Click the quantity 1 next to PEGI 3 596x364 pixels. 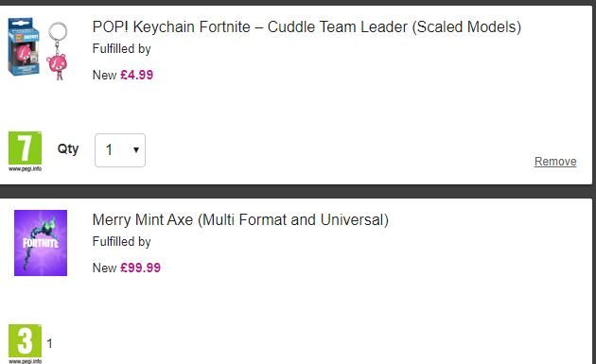coord(49,343)
